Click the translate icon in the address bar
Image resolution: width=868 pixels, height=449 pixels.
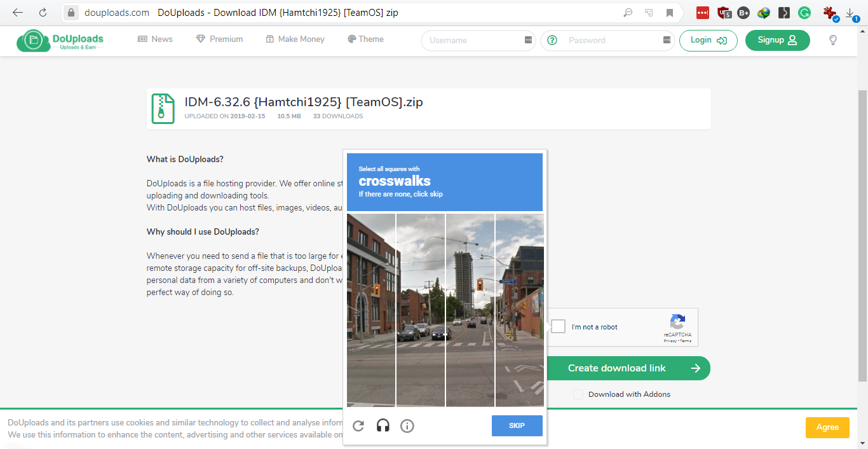pyautogui.click(x=649, y=13)
